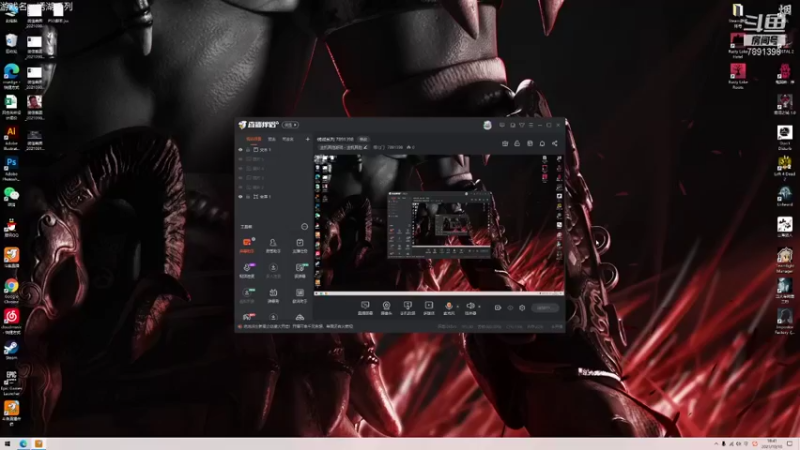Viewport: 800px width, 450px height.
Task: Hide the text source with its eye icon
Action: (240, 149)
